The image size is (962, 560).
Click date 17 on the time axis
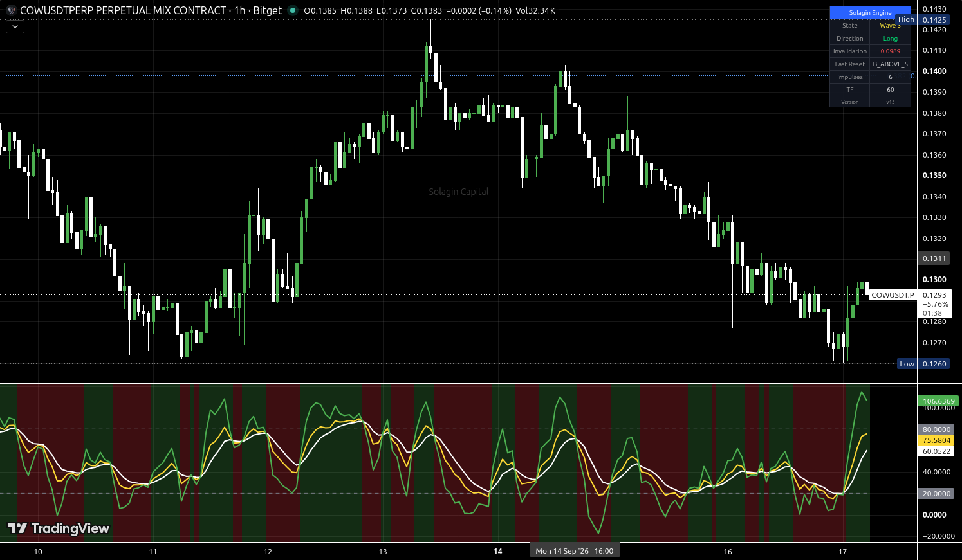843,552
